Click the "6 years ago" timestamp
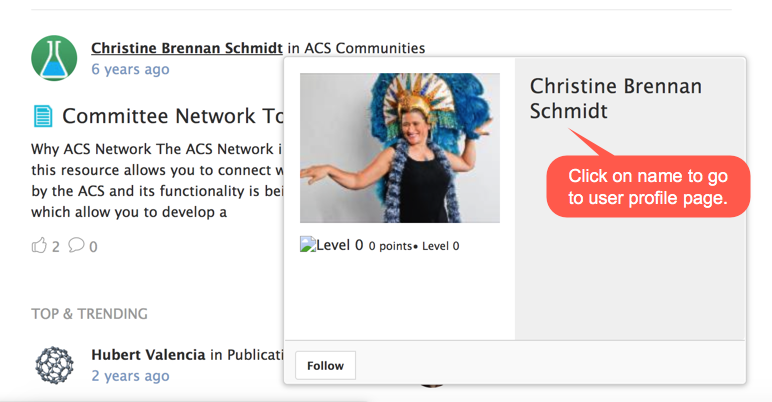 coord(130,69)
